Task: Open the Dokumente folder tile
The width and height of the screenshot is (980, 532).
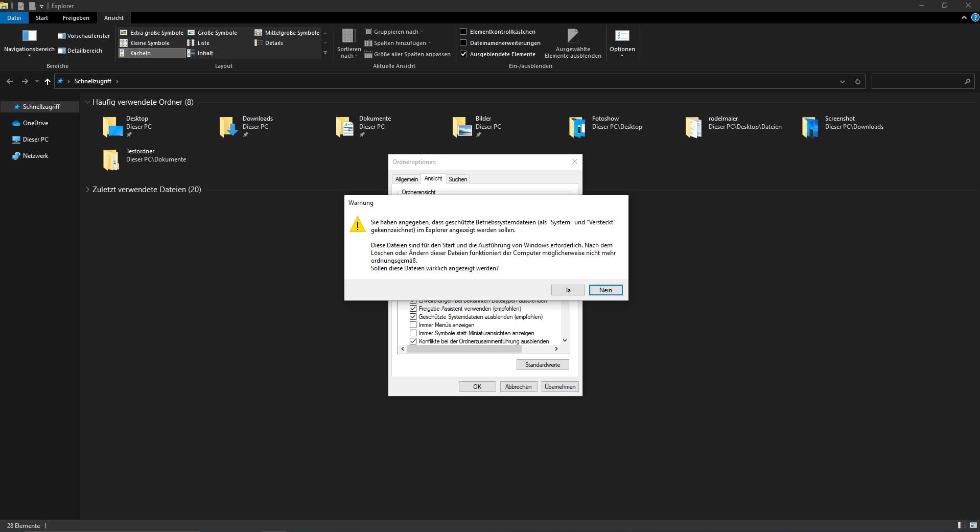Action: 363,127
